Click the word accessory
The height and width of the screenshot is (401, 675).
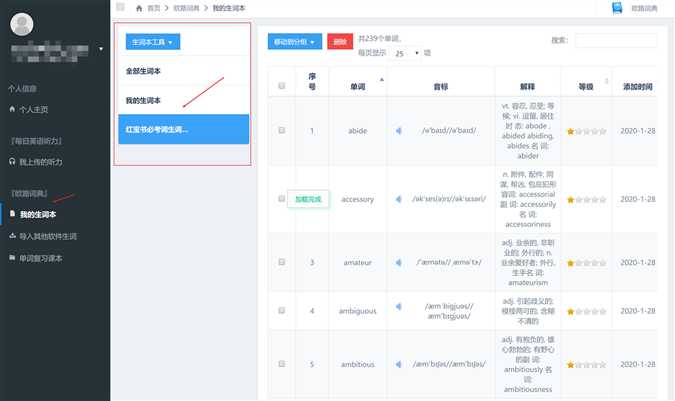click(x=358, y=199)
